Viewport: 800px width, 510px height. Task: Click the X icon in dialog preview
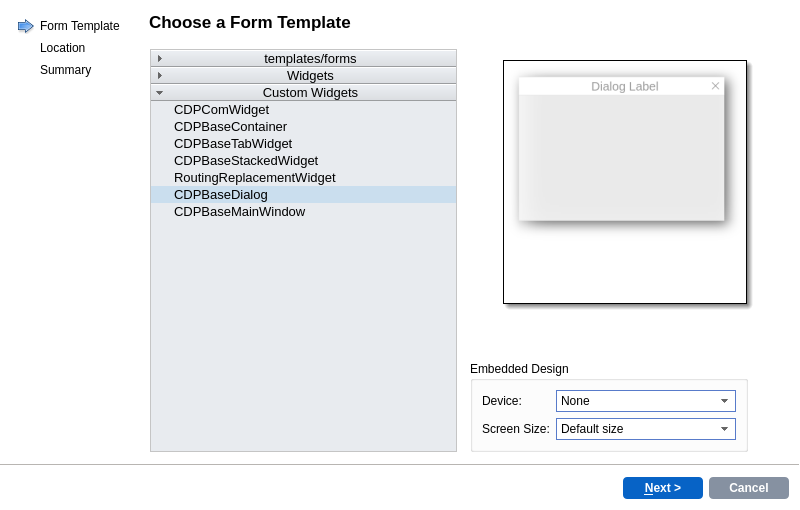point(715,86)
